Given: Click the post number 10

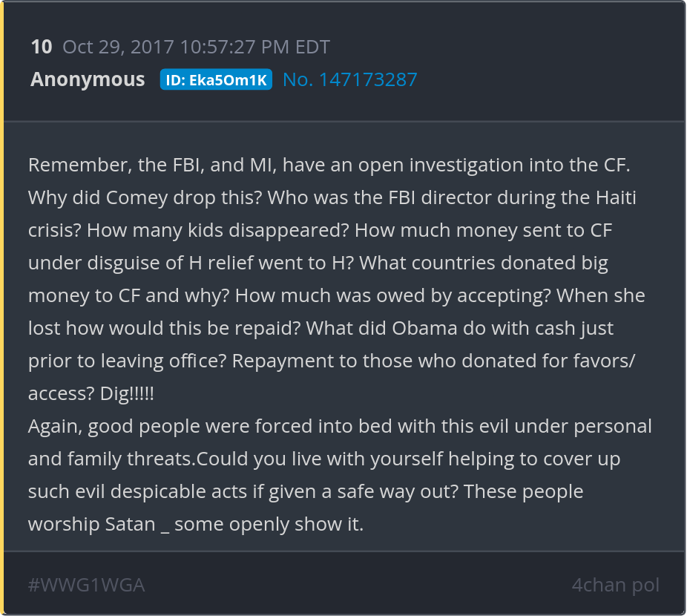Looking at the screenshot, I should point(42,47).
